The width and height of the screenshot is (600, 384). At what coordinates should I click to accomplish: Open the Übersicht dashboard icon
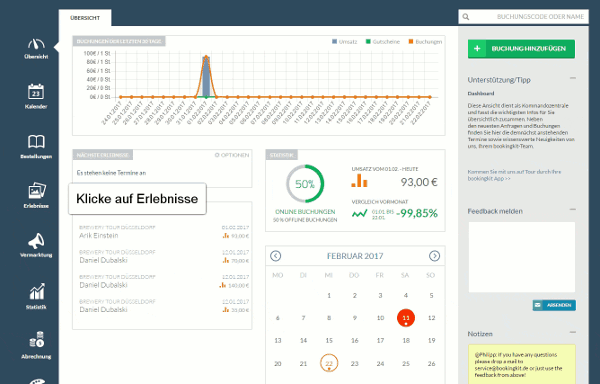coord(36,44)
